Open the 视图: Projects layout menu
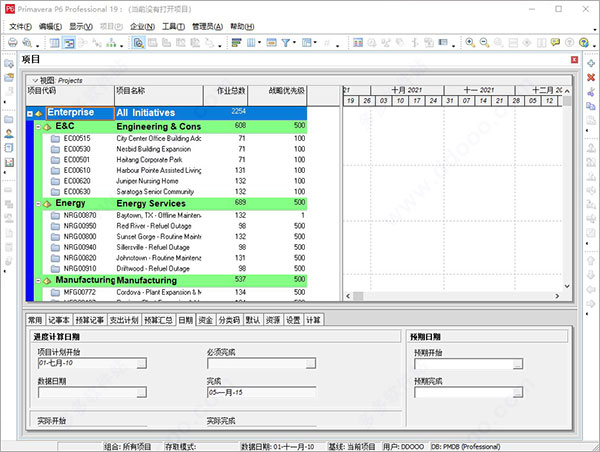The width and height of the screenshot is (600, 452). (57, 80)
